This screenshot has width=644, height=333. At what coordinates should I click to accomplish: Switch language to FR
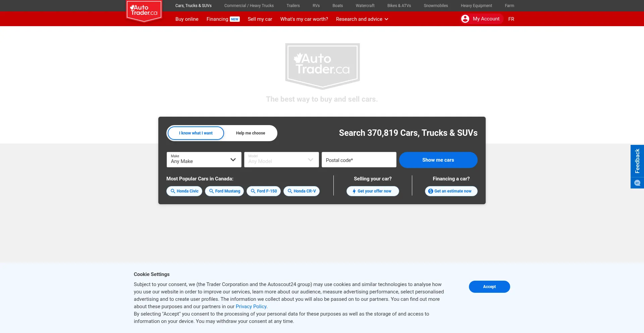click(x=511, y=19)
